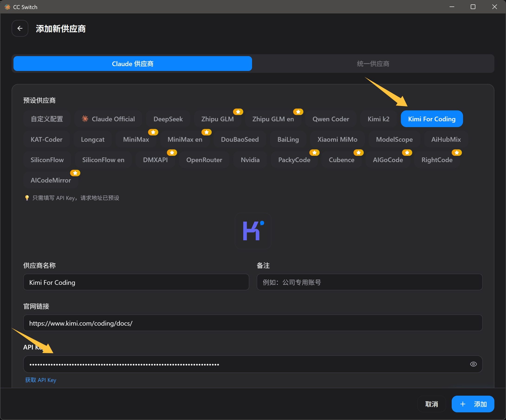Focus the 备注 notes input field
The height and width of the screenshot is (420, 506).
click(x=369, y=282)
